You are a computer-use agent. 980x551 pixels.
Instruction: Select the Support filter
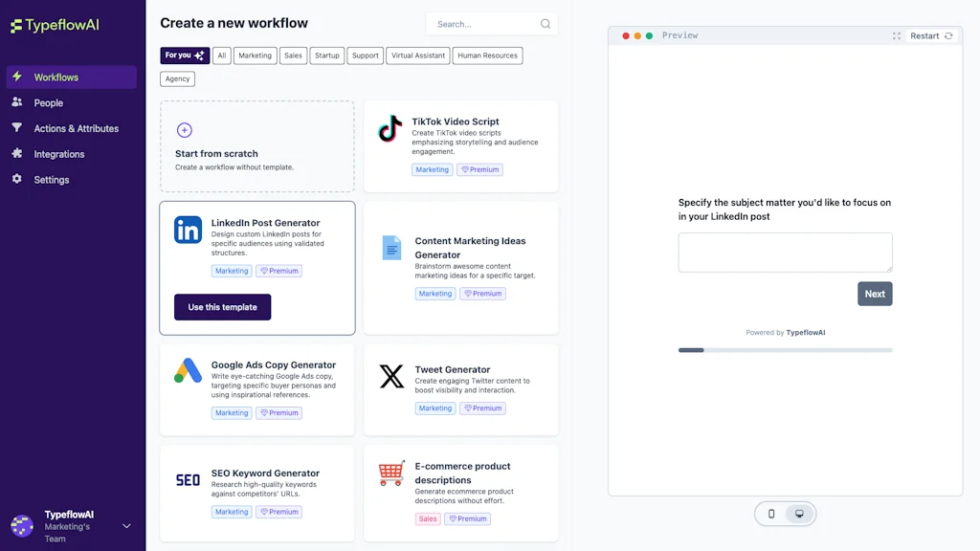365,55
